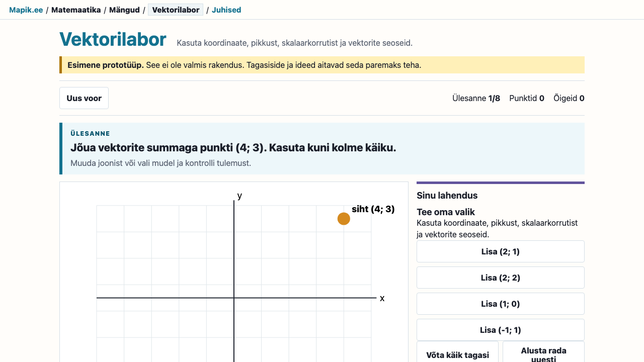Viewport: 644px width, 362px height.
Task: Open the Mängud breadcrumb
Action: tap(124, 10)
